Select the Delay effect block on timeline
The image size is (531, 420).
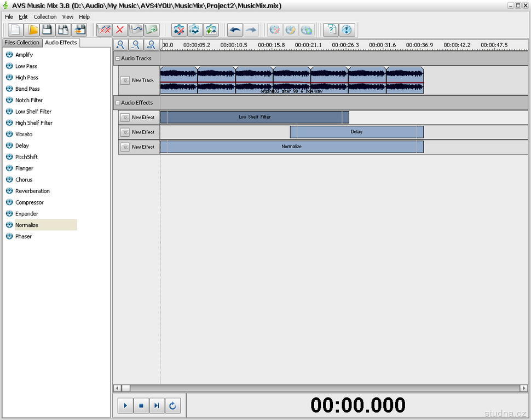click(356, 132)
